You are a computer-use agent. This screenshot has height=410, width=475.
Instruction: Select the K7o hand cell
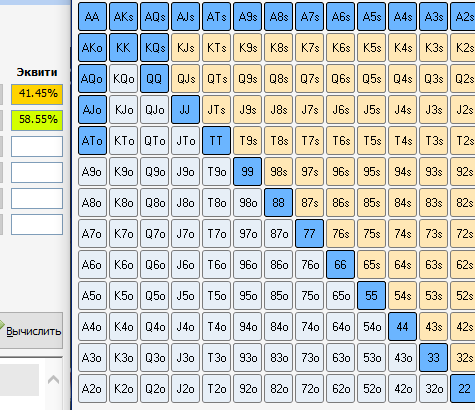click(123, 233)
